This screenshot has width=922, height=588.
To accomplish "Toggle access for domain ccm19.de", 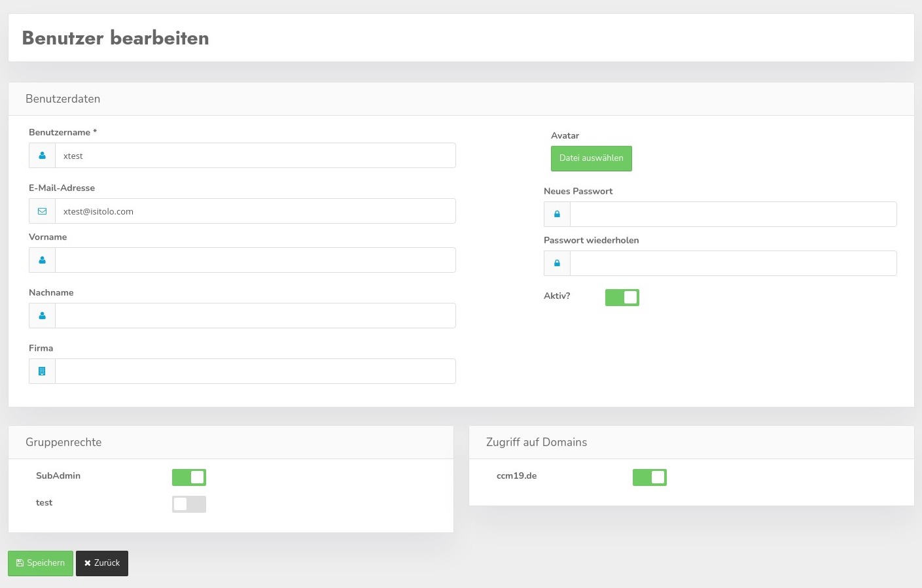I will [649, 477].
